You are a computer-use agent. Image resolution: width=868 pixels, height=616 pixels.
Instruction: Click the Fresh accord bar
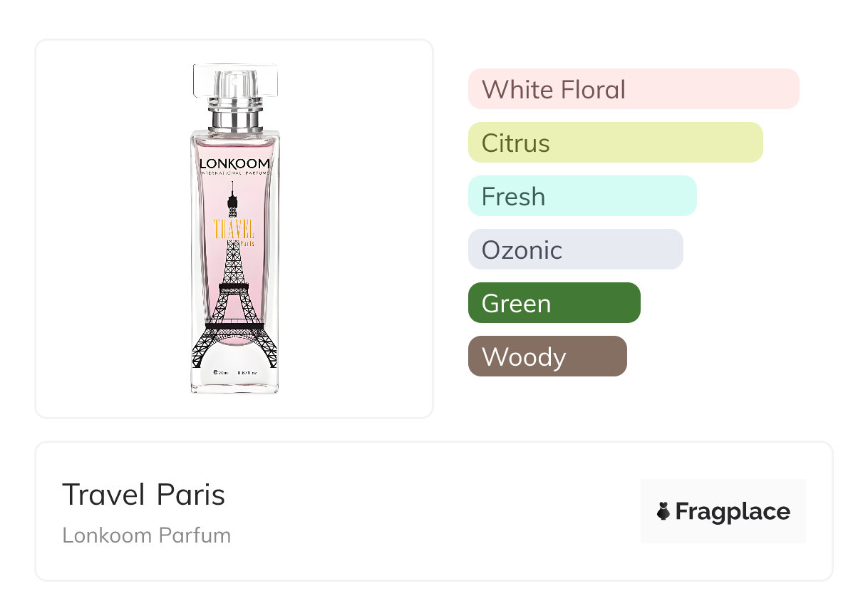coord(582,196)
